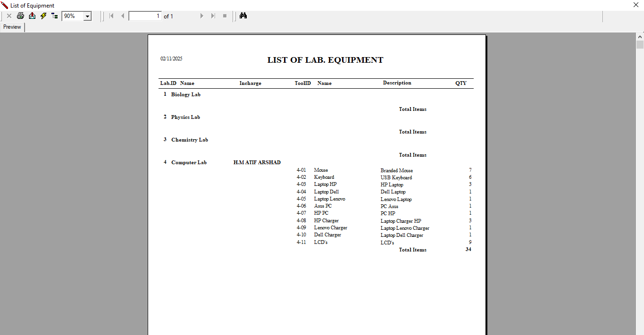Click the vertical scrollbar thumb
This screenshot has width=644, height=335.
(x=640, y=45)
